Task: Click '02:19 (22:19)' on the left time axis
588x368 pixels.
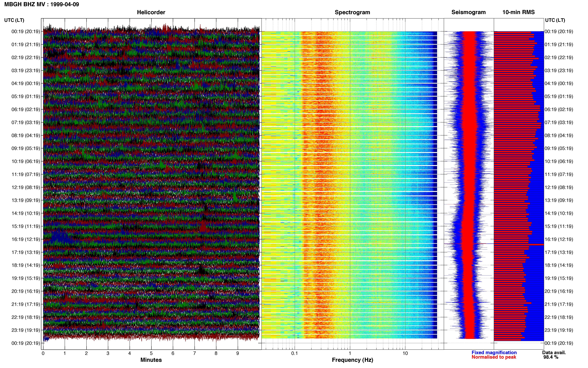Action: tap(26, 57)
